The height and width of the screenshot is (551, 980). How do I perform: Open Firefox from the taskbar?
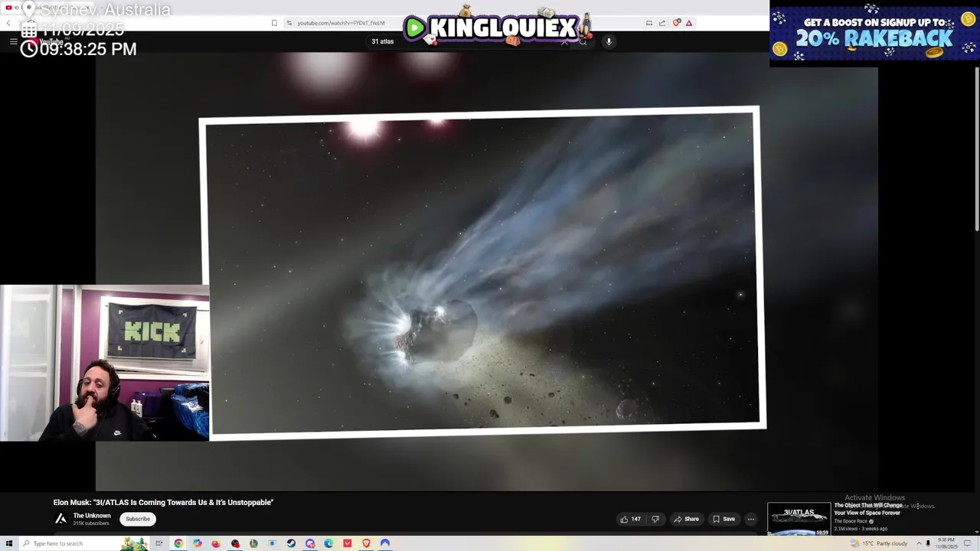tap(216, 543)
